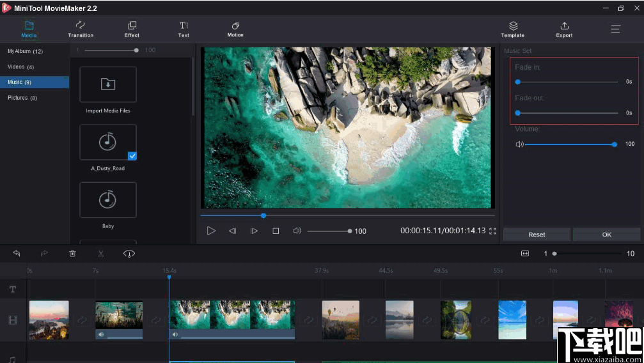Click the OK button
The height and width of the screenshot is (363, 644).
click(607, 235)
